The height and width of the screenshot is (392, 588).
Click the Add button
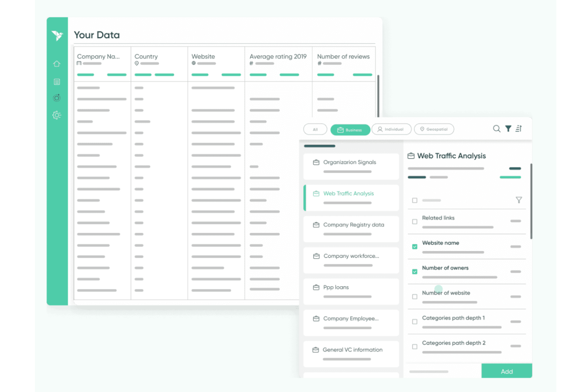[507, 371]
